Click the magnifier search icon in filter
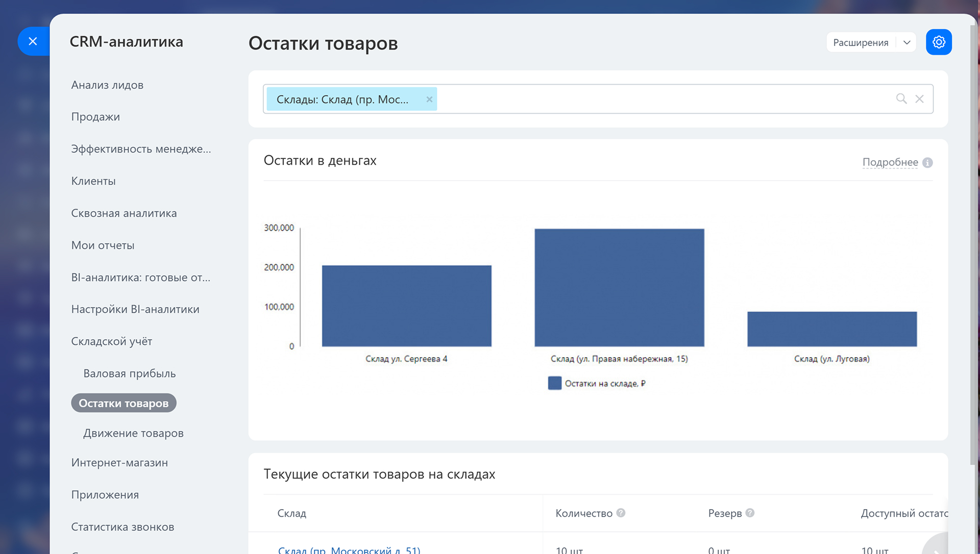The height and width of the screenshot is (554, 980). pyautogui.click(x=901, y=99)
